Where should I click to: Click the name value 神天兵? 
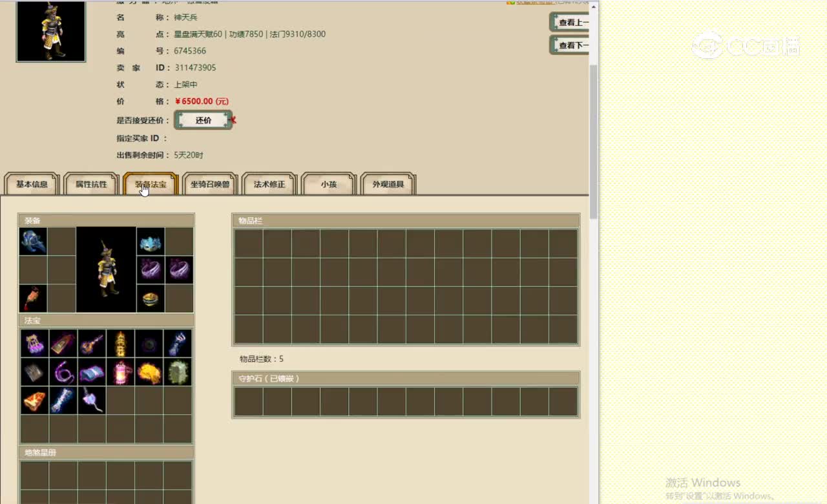(185, 17)
